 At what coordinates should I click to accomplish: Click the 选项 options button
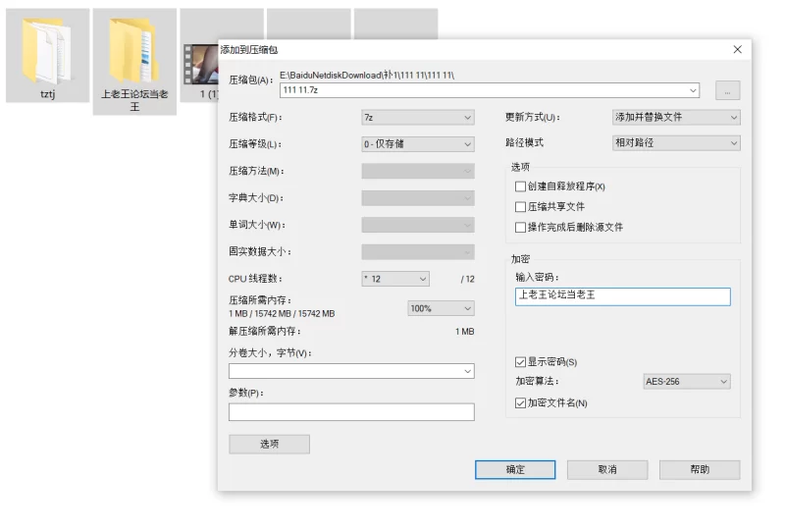(269, 445)
